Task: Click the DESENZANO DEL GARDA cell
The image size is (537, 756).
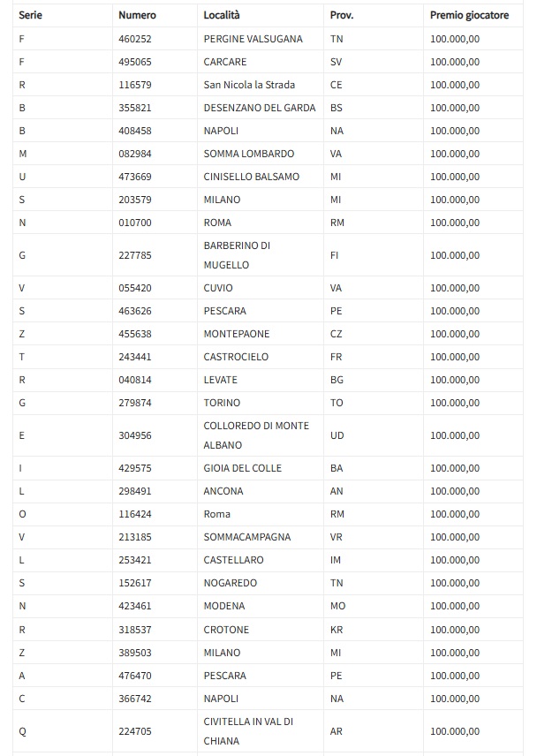Action: point(255,108)
